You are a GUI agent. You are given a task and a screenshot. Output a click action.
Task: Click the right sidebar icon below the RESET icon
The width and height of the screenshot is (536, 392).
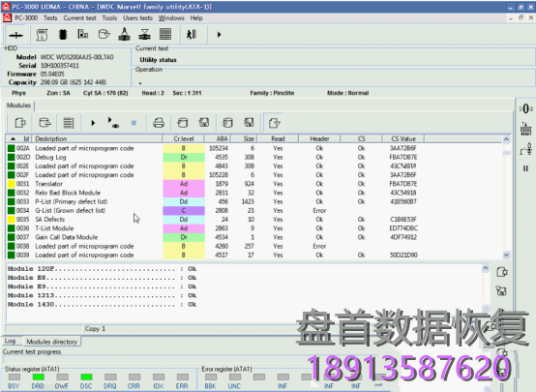pos(526,149)
